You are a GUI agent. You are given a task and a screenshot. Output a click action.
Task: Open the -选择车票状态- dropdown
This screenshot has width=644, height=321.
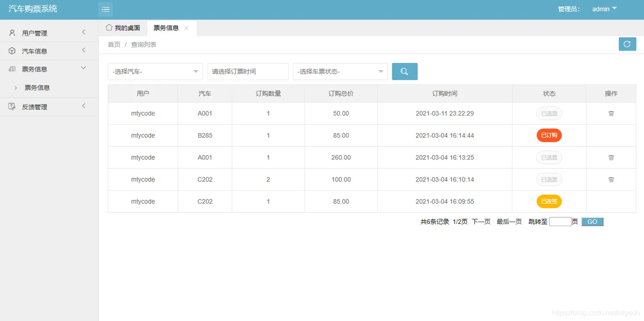[x=340, y=71]
